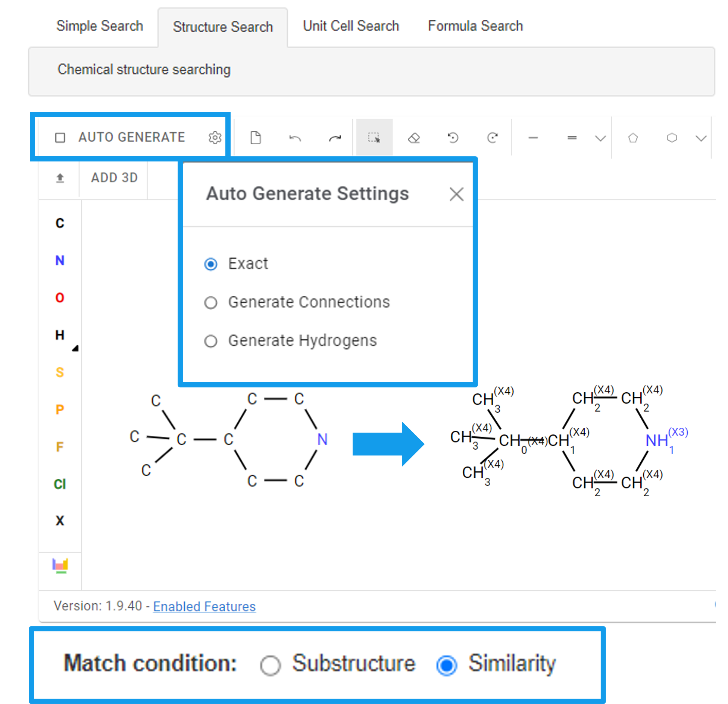The image size is (728, 704).
Task: Select Substructure match condition
Action: (271, 665)
